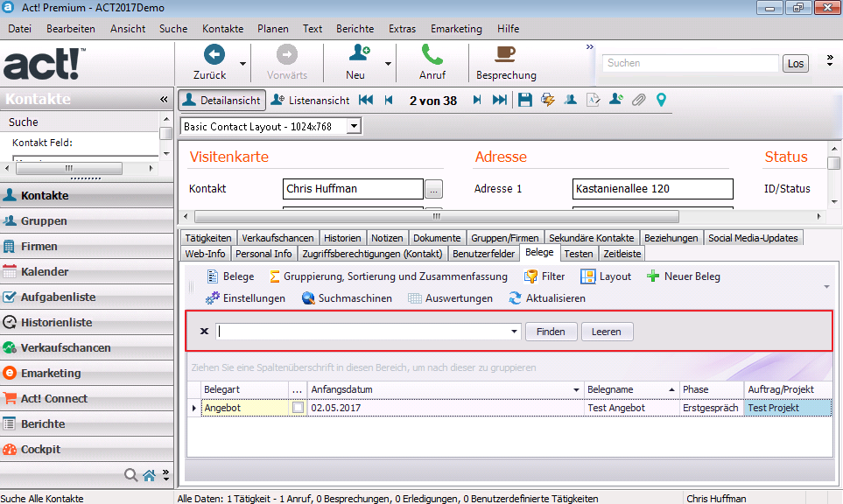Viewport: 843px width, 504px height.
Task: Click the Zurück back arrow icon
Action: click(x=214, y=54)
